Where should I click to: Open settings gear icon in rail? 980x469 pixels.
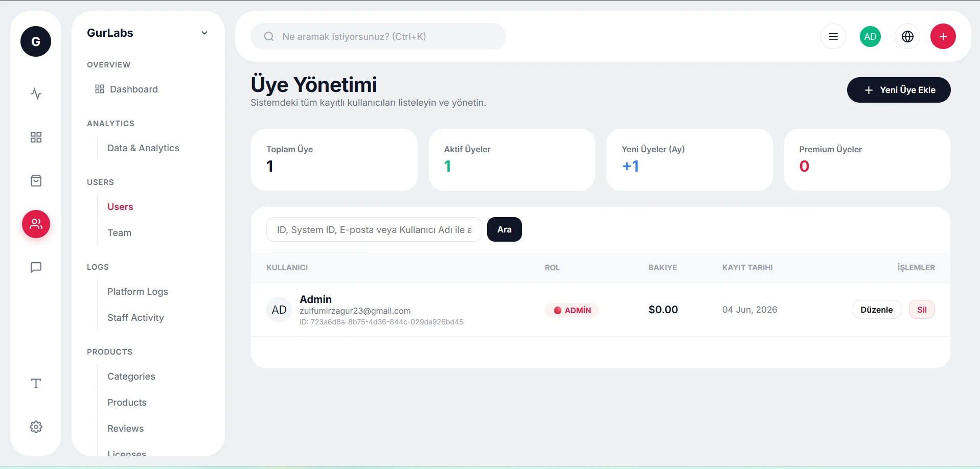pyautogui.click(x=36, y=427)
